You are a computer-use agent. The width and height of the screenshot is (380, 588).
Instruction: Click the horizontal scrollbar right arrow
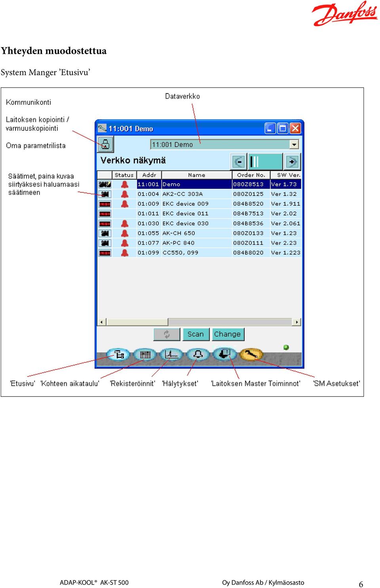297,322
